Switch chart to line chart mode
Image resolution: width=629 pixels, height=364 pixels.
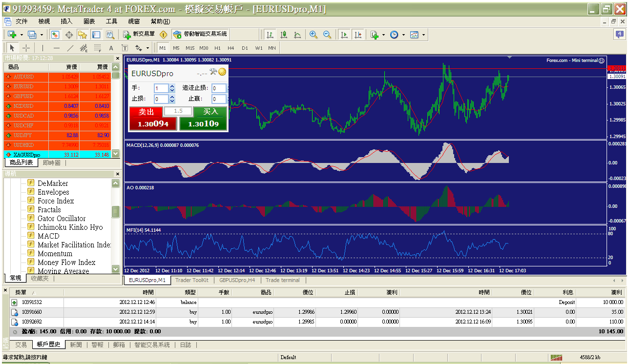point(297,35)
